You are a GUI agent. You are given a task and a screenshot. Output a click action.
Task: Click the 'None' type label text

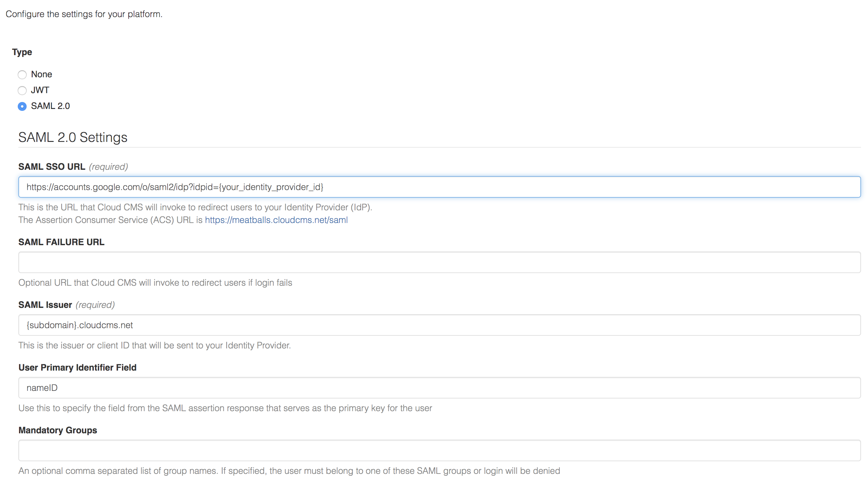point(41,74)
